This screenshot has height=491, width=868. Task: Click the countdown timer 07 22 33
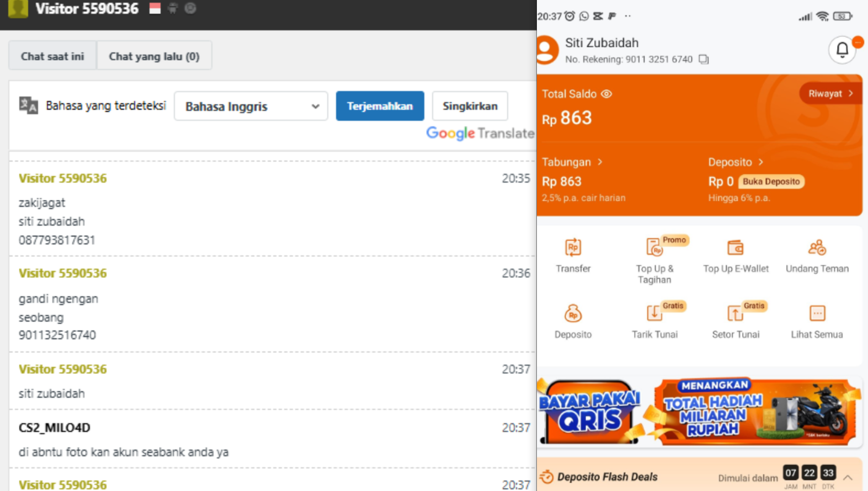[810, 473]
